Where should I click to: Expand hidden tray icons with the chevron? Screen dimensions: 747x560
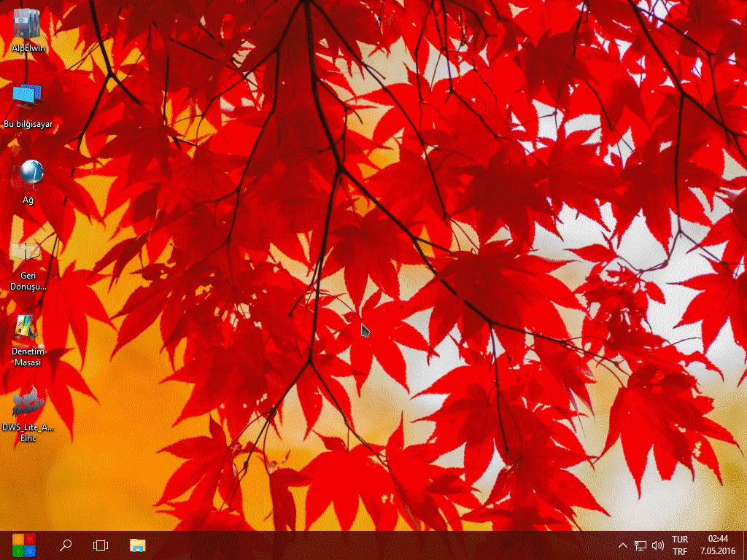click(622, 545)
